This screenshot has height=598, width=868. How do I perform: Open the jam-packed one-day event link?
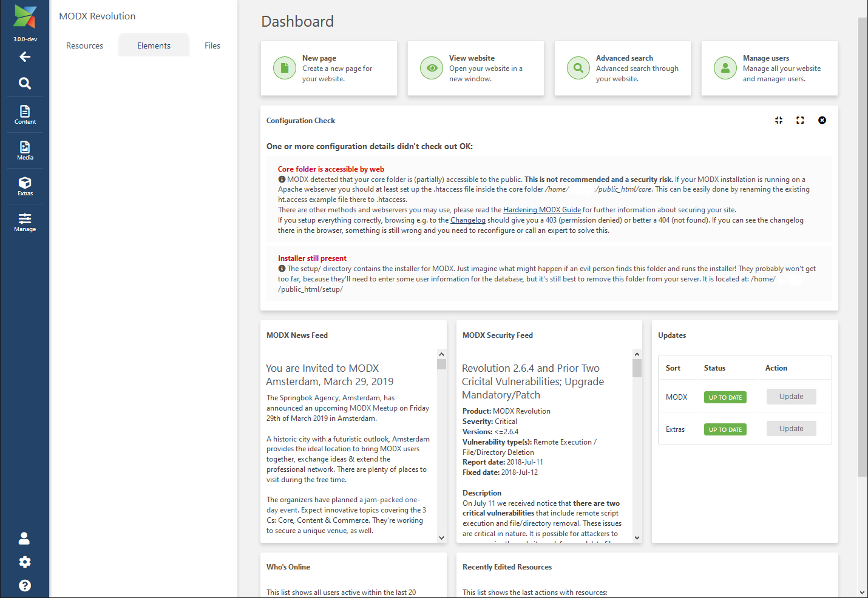(347, 505)
